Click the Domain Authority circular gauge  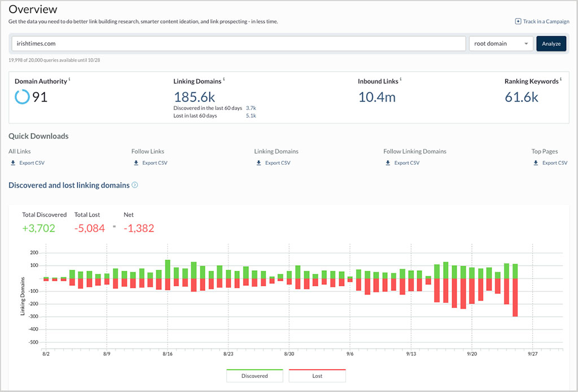click(22, 97)
